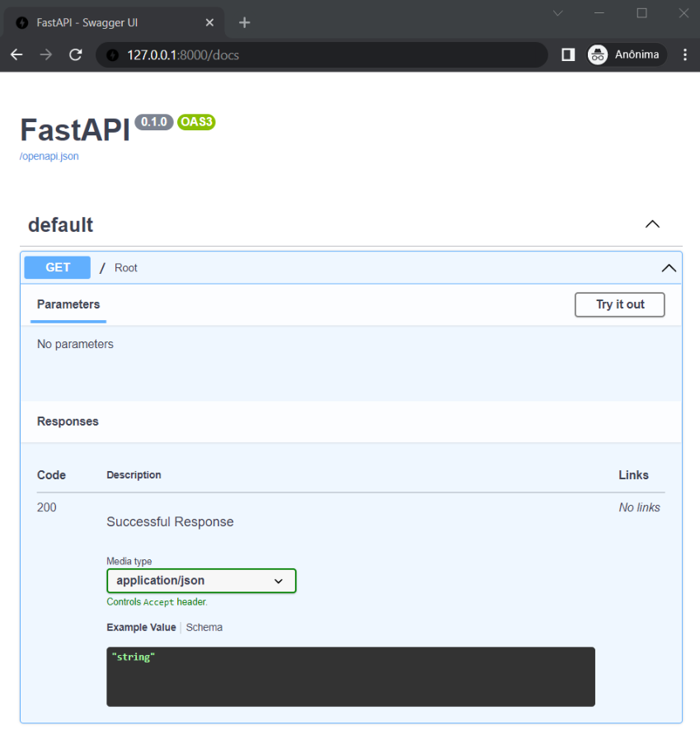Click the 0.1.0 version badge
The image size is (700, 735).
pyautogui.click(x=153, y=122)
